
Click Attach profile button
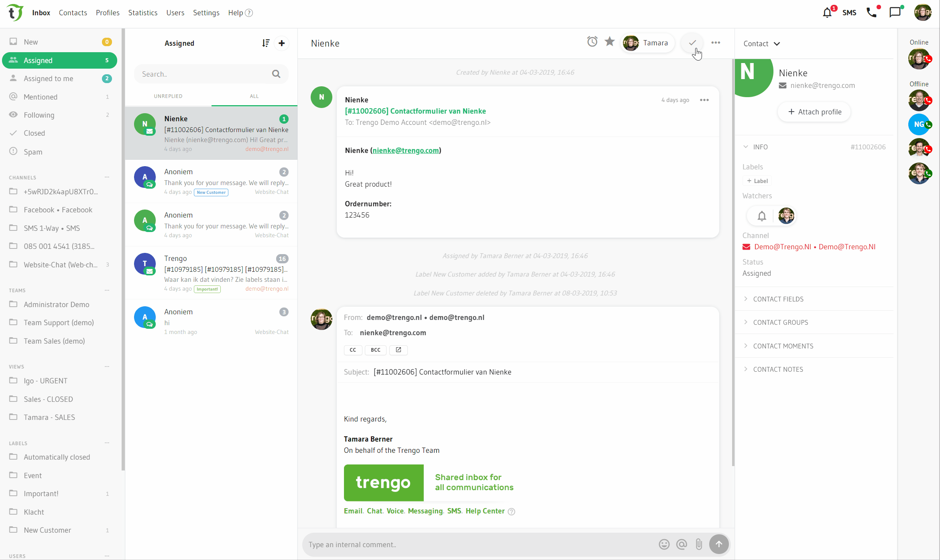[x=814, y=112]
